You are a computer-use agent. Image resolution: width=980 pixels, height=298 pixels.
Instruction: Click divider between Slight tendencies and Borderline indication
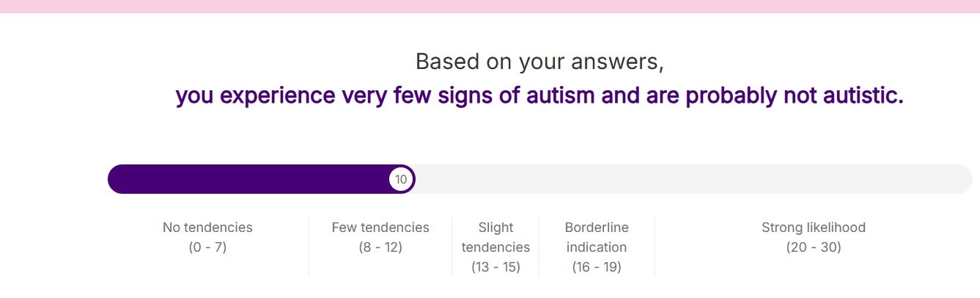click(539, 247)
